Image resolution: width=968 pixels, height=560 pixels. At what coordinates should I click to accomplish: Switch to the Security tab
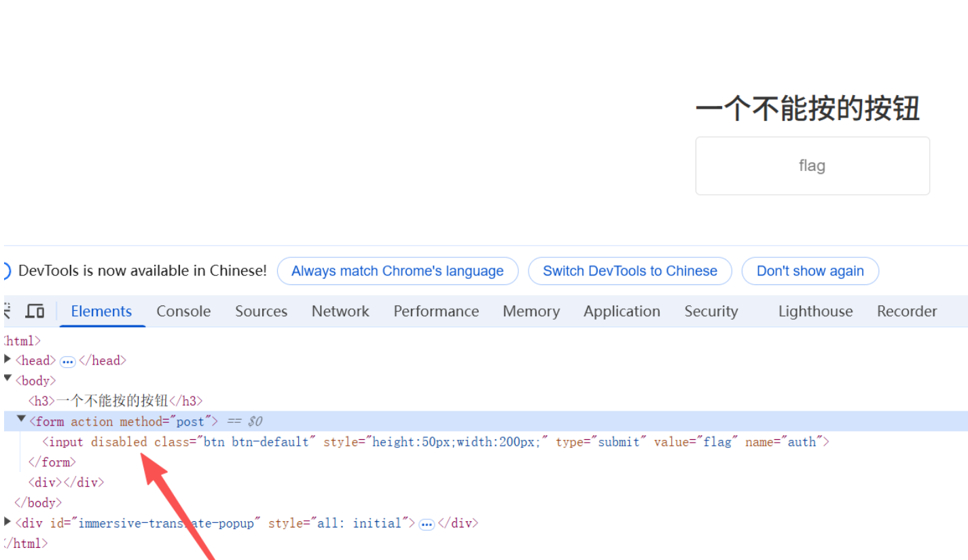(x=711, y=312)
